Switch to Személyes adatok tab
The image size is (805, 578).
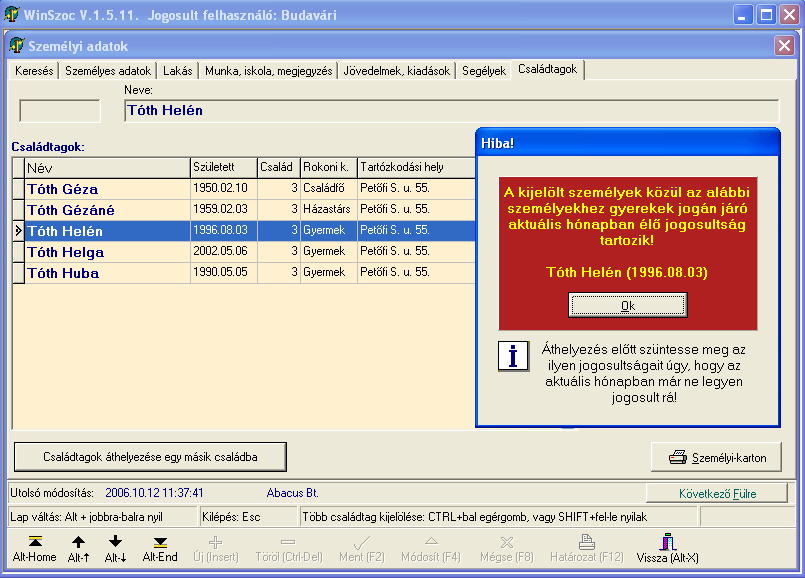(x=108, y=71)
